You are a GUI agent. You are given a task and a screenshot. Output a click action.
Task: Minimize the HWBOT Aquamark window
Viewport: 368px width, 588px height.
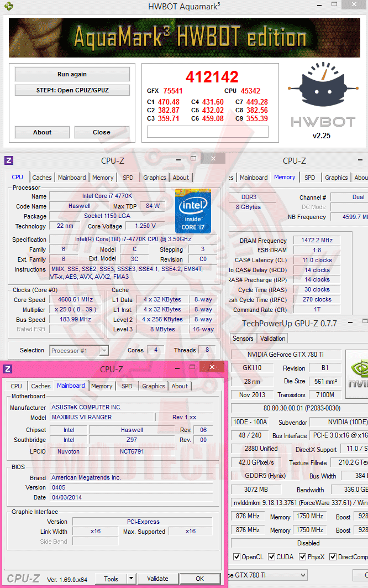coord(319,6)
